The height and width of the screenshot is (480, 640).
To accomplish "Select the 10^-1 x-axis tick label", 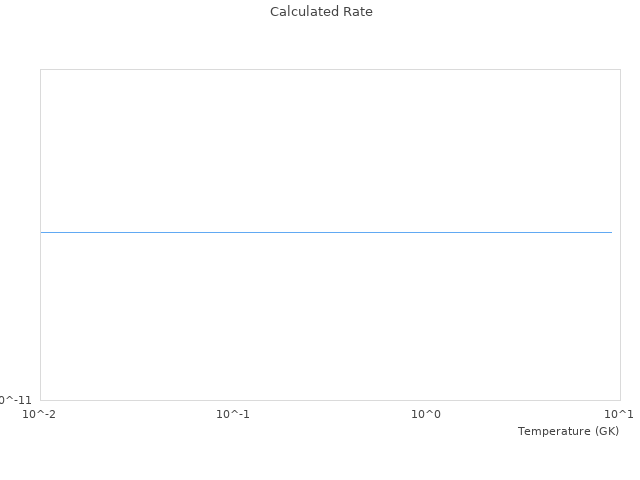I will coord(233,414).
